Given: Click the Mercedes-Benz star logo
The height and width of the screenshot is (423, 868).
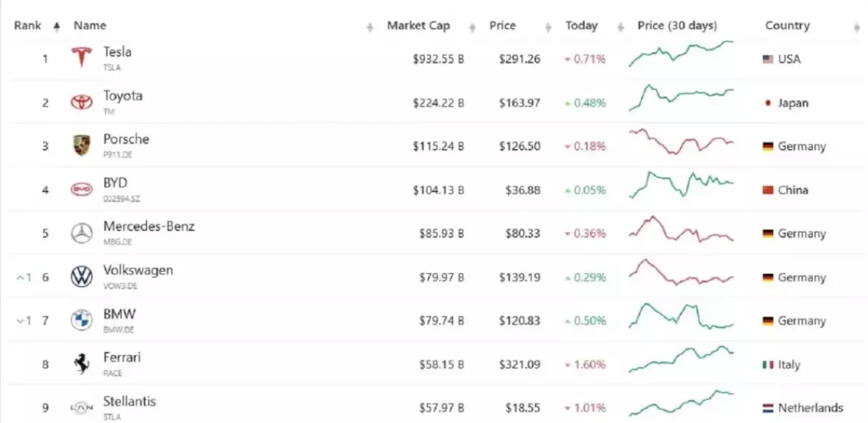Looking at the screenshot, I should [81, 233].
